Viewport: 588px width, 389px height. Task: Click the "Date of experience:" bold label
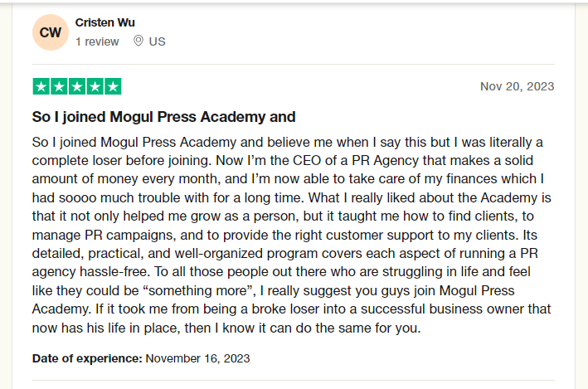[87, 358]
